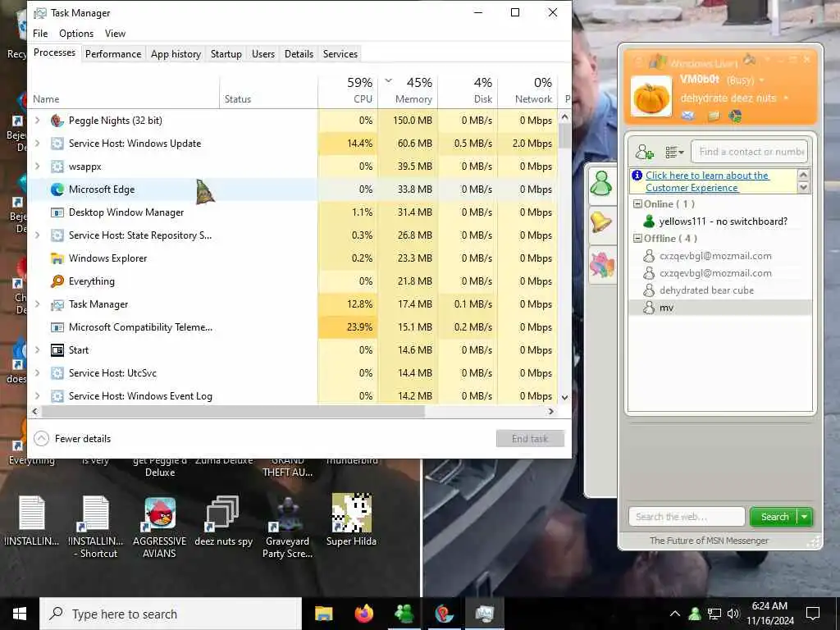Open the email envelope icon in Messenger
The image size is (840, 630).
click(x=688, y=116)
